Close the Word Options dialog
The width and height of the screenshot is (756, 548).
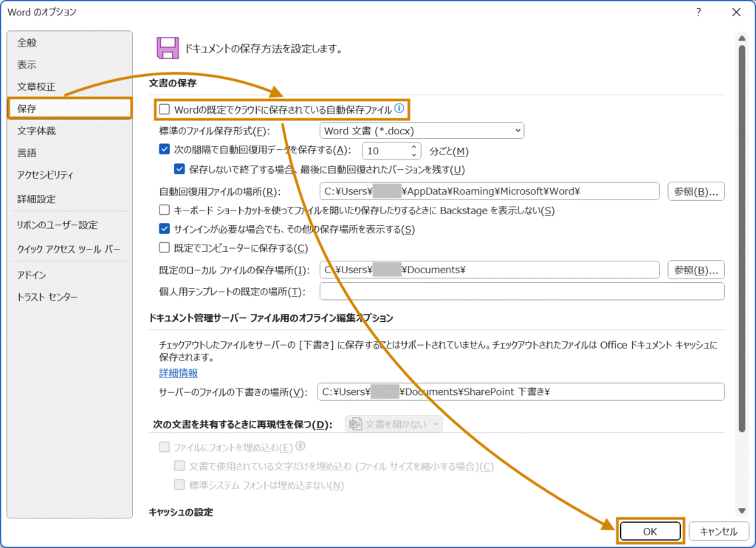pyautogui.click(x=736, y=12)
